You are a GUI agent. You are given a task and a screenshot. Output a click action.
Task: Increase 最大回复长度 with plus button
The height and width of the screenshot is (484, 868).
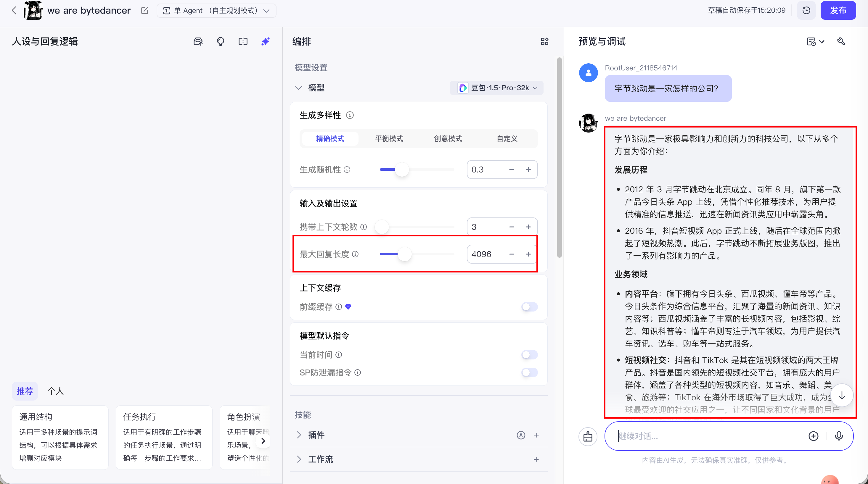coord(528,254)
